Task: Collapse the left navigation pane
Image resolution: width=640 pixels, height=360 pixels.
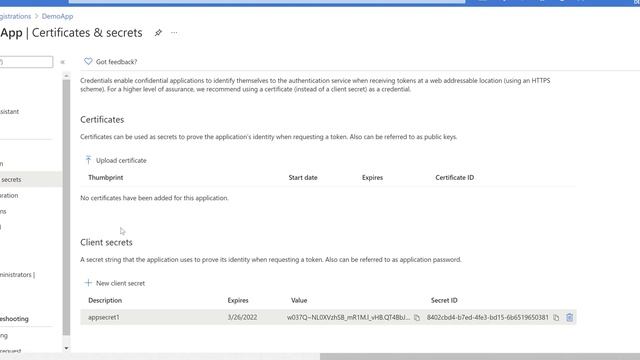Action: [62, 62]
